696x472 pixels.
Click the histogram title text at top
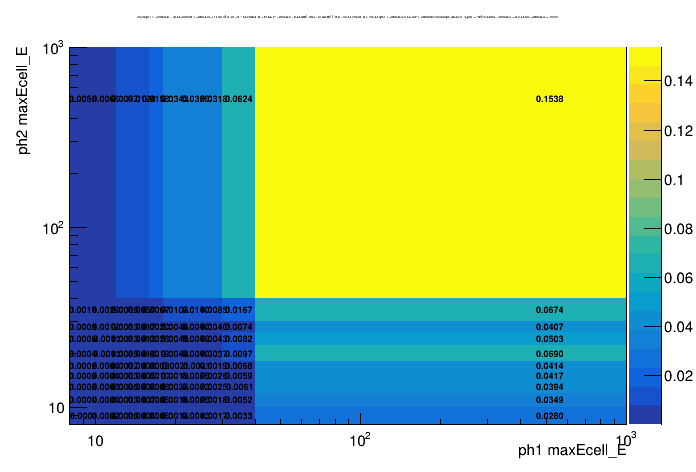tap(347, 18)
